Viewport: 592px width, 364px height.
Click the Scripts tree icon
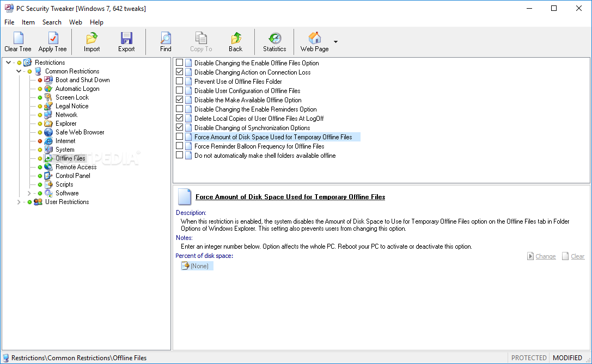coord(48,184)
